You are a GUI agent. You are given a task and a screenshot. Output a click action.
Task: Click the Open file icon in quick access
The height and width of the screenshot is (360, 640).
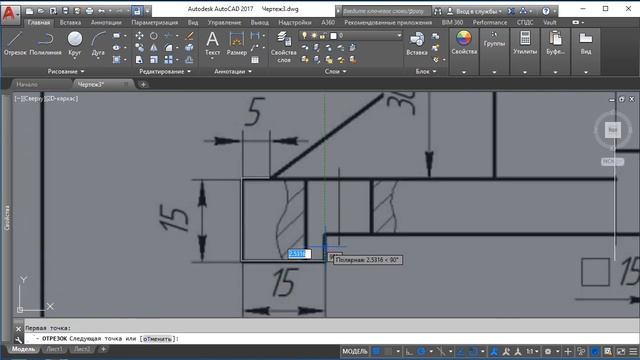[x=41, y=11]
